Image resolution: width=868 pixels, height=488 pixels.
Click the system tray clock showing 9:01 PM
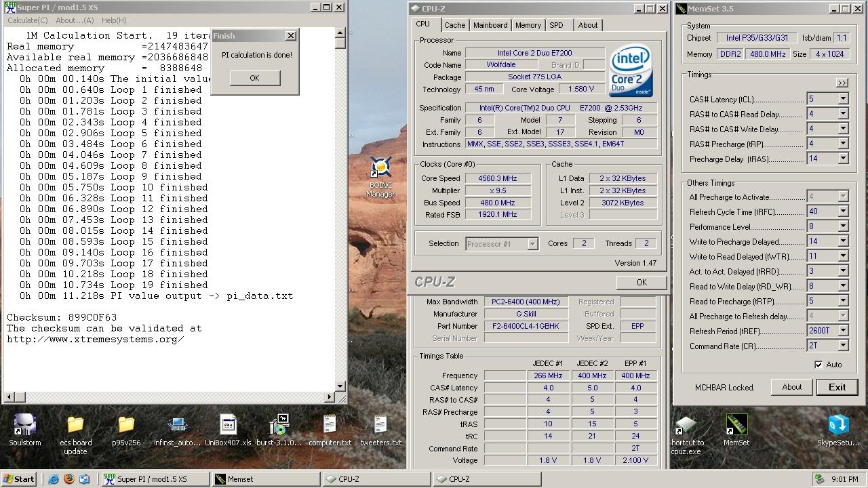[x=844, y=479]
